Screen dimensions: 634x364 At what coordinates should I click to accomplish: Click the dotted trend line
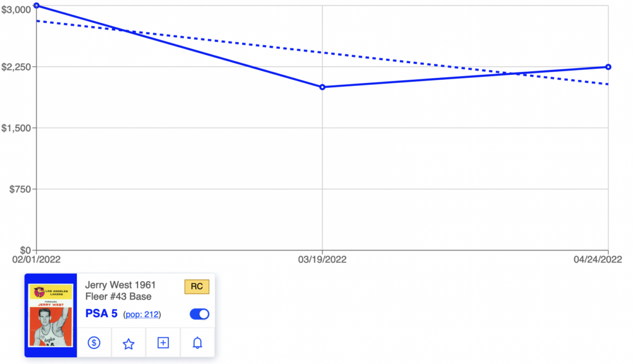(x=322, y=53)
